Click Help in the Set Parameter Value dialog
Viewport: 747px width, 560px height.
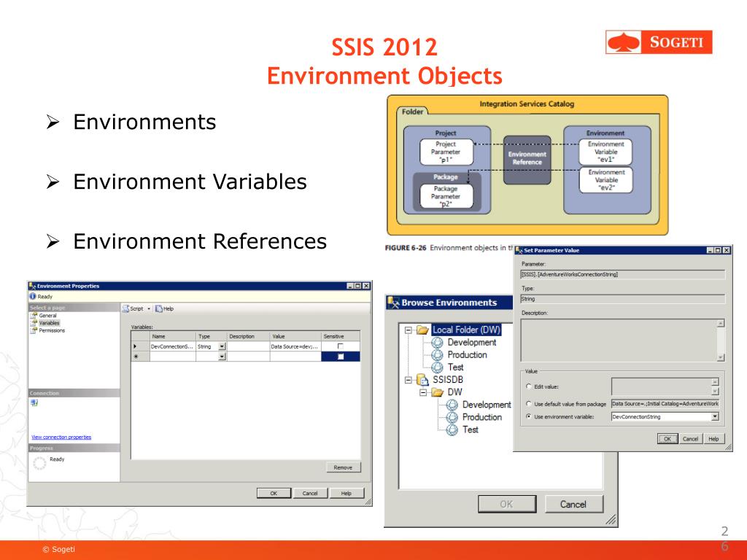pos(713,438)
